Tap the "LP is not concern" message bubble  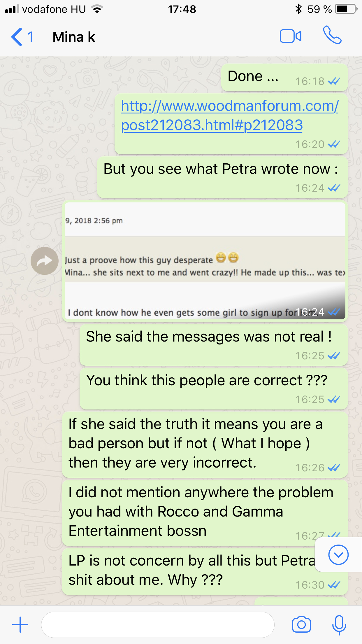205,571
